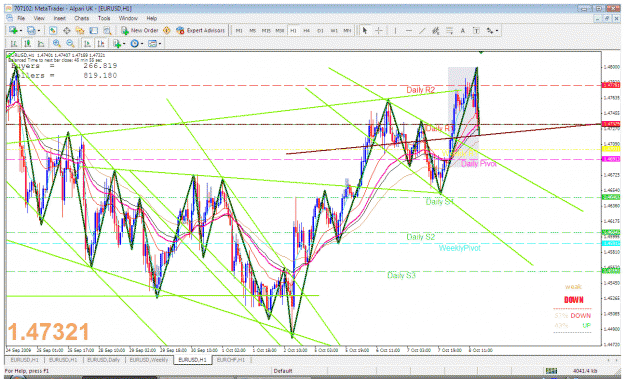Open the Help menu
Image resolution: width=625 pixels, height=379 pixels.
tap(151, 18)
